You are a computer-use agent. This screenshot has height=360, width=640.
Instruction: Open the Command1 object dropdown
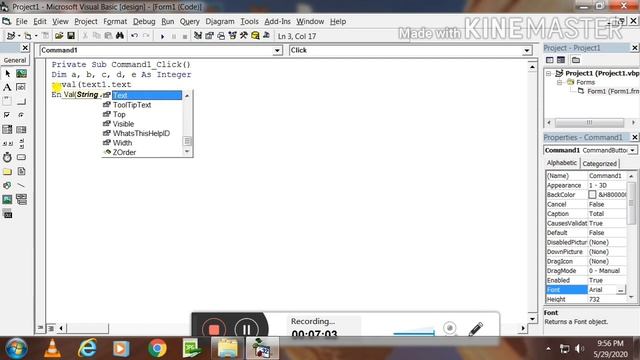point(277,51)
